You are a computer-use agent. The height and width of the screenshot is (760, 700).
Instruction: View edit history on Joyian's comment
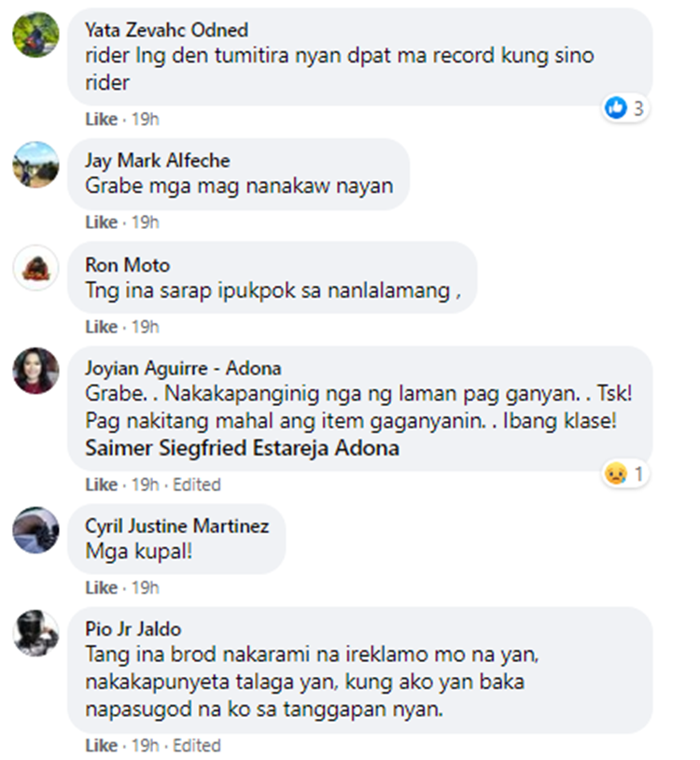click(197, 485)
